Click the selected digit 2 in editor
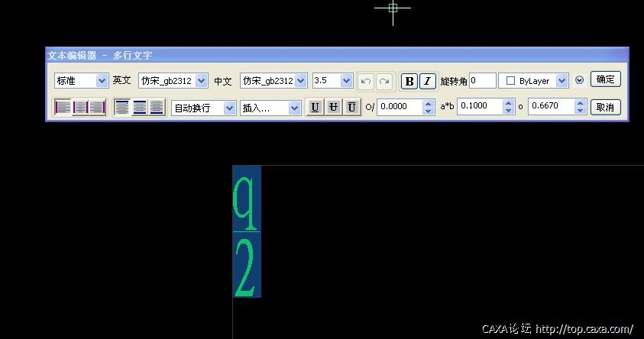Image resolution: width=644 pixels, height=339 pixels. (x=244, y=268)
